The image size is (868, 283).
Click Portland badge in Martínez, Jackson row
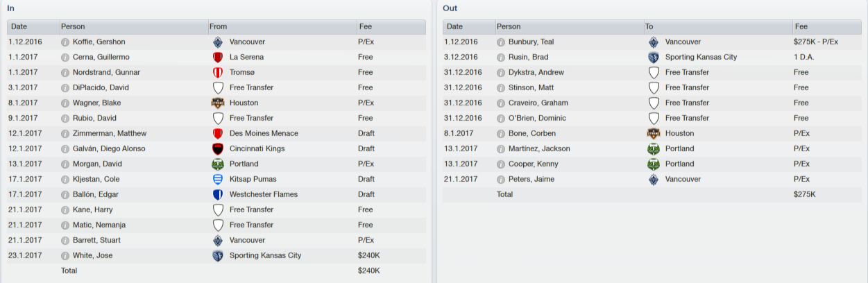pos(653,149)
